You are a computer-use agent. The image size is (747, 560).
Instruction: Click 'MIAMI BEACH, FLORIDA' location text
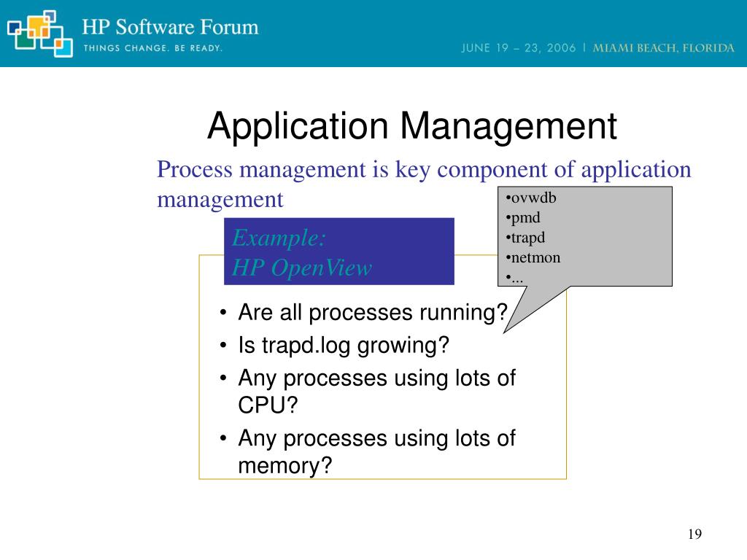(x=663, y=48)
